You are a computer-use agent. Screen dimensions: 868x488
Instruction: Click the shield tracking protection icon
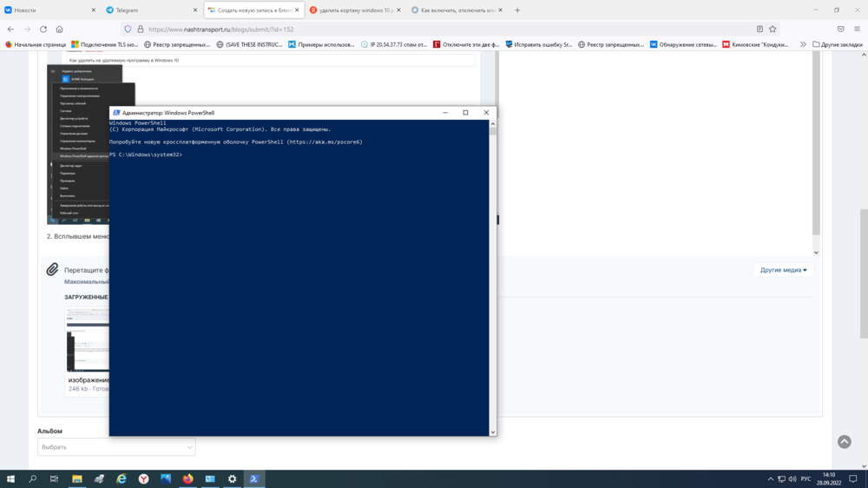[128, 29]
